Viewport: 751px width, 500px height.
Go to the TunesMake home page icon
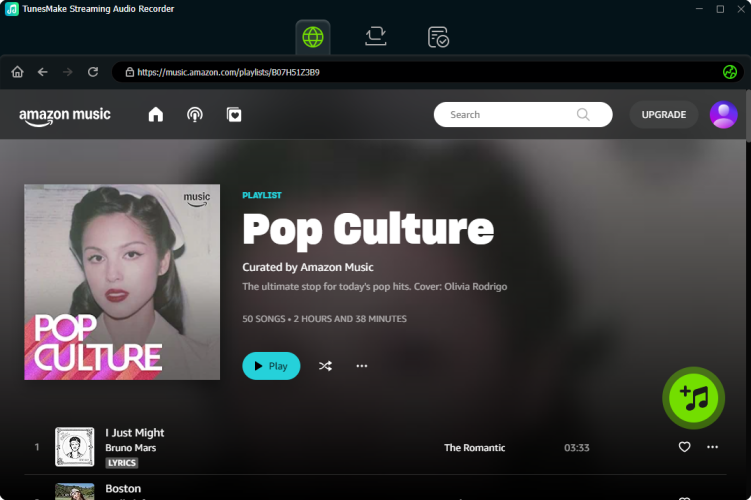pos(17,72)
